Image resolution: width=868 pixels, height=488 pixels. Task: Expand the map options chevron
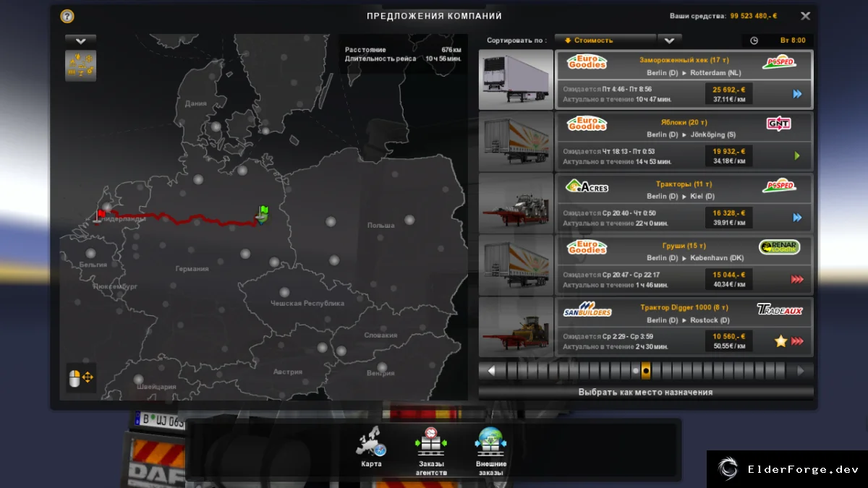80,40
